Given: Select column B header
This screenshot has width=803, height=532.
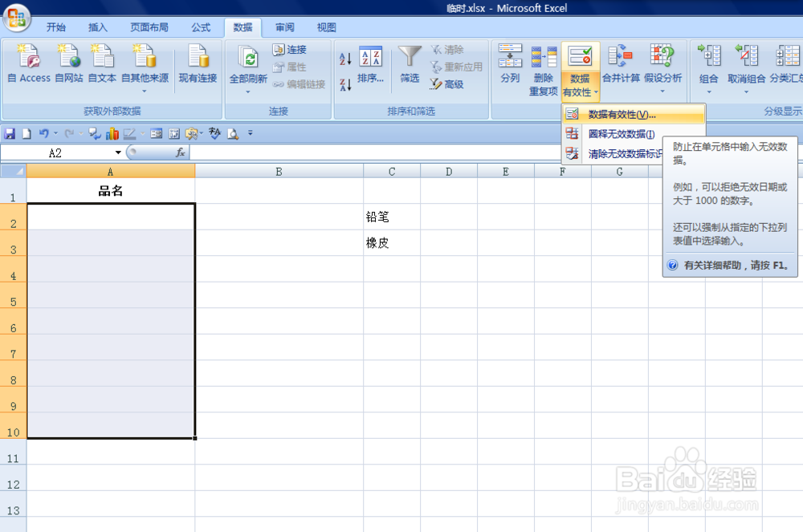Looking at the screenshot, I should pyautogui.click(x=279, y=172).
